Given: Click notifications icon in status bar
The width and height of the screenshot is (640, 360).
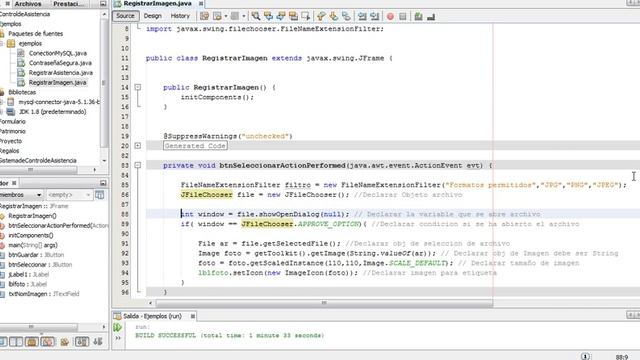Looking at the screenshot, I should click(x=585, y=356).
